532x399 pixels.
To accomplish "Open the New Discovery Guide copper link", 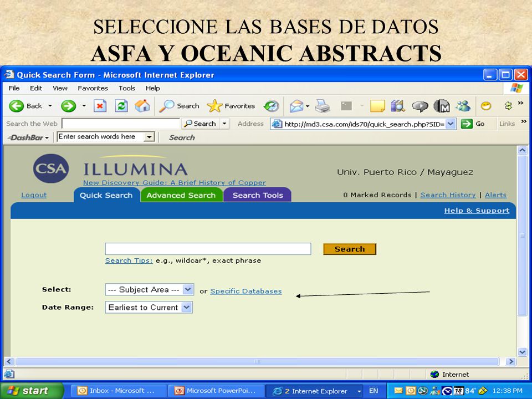I will click(x=175, y=182).
